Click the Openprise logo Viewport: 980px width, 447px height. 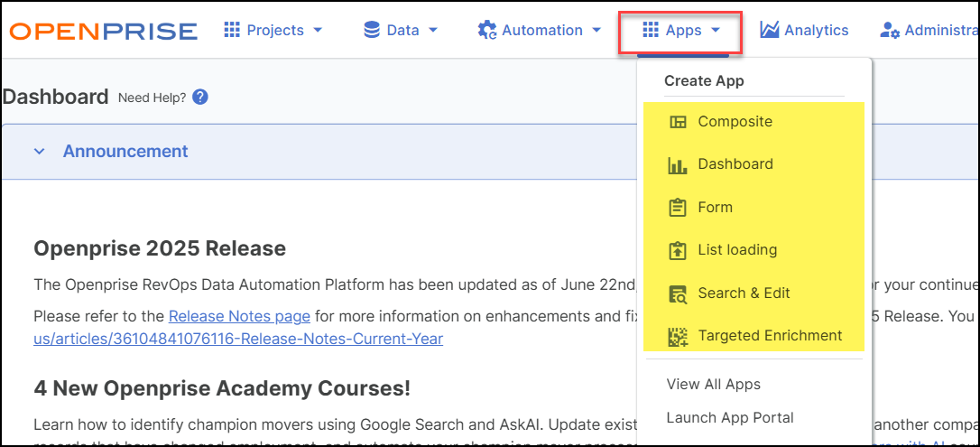tap(104, 31)
